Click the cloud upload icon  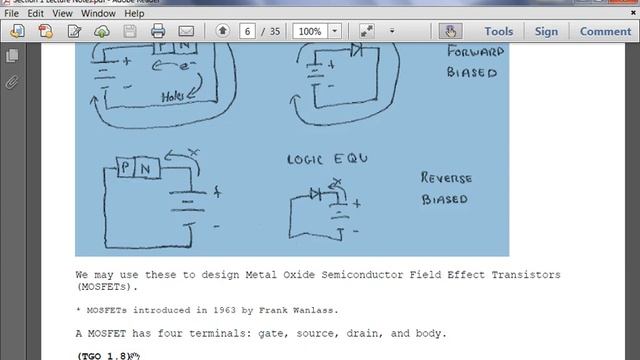click(102, 31)
